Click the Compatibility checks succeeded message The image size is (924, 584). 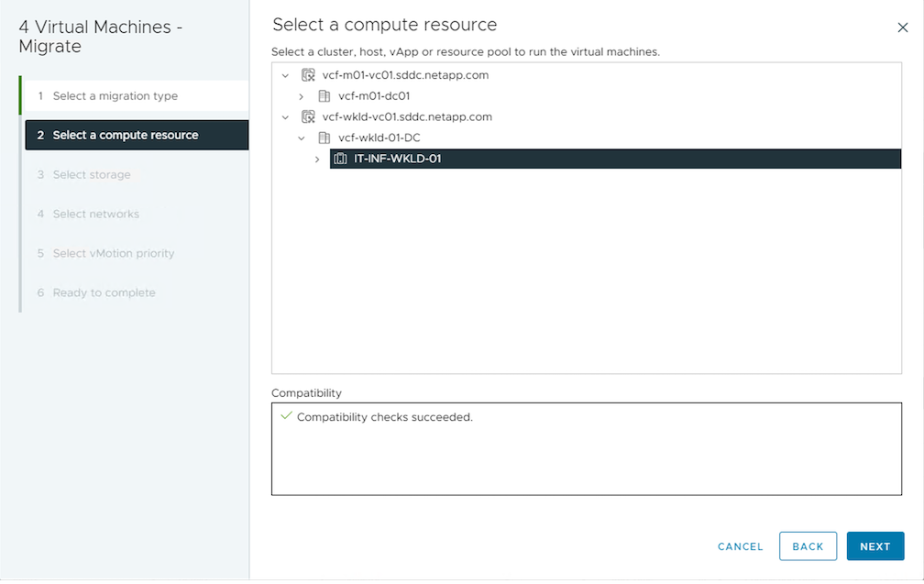pos(384,417)
